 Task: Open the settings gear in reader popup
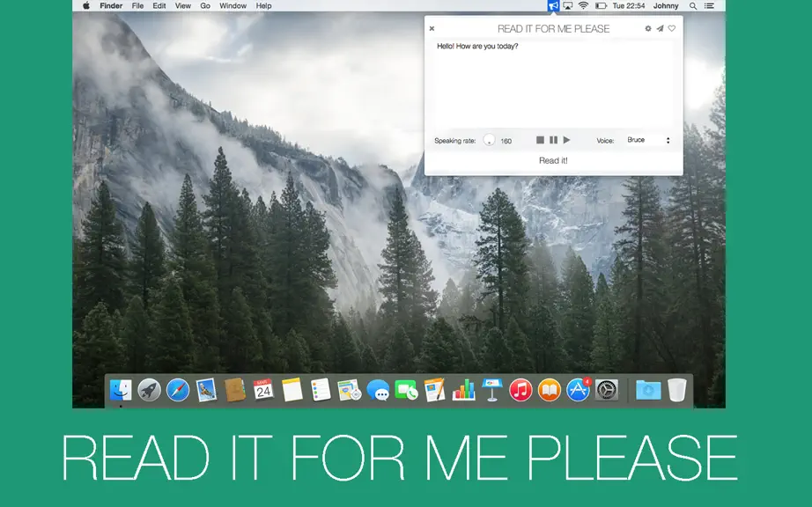648,28
